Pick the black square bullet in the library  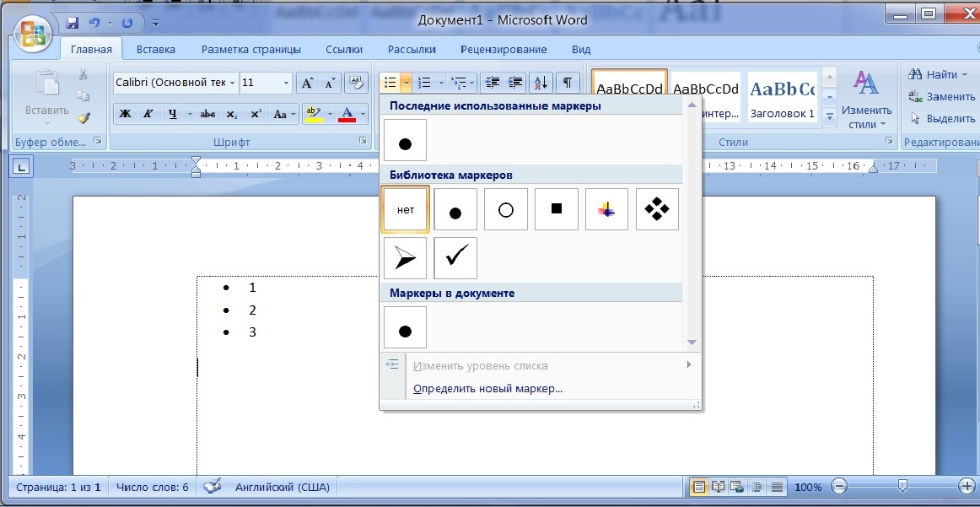pos(557,209)
